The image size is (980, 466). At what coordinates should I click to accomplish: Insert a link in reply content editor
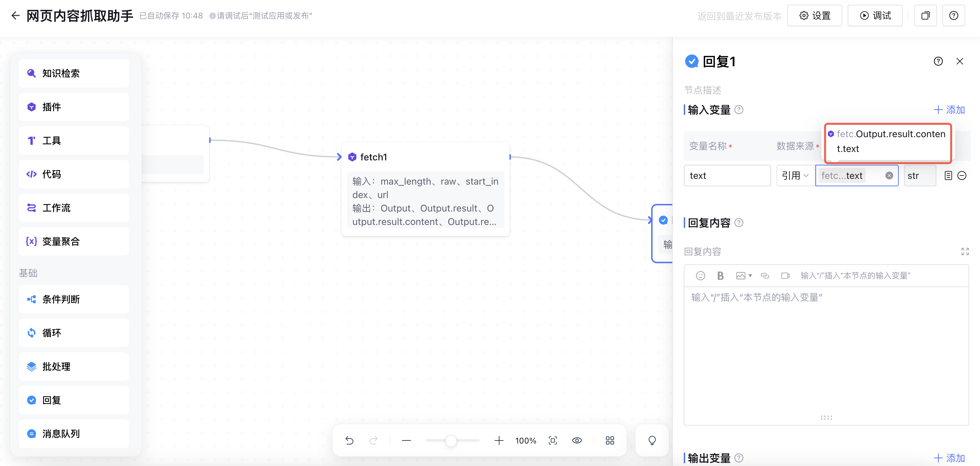[765, 276]
